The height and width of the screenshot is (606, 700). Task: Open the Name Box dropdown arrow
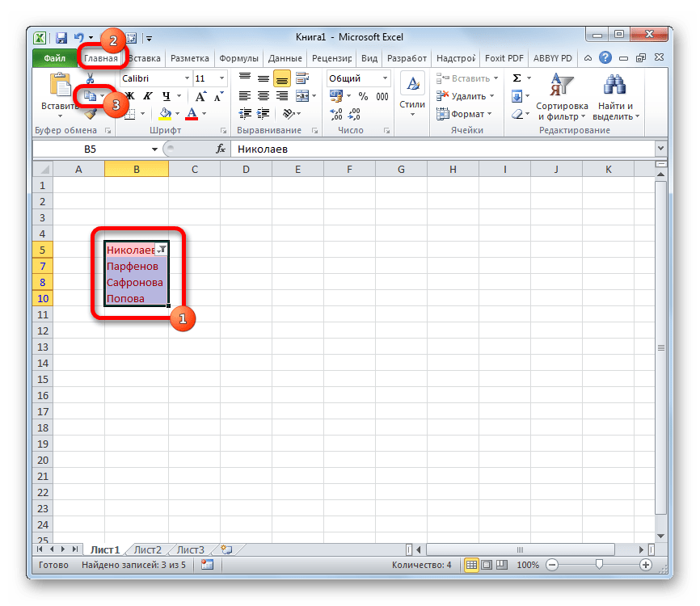154,149
